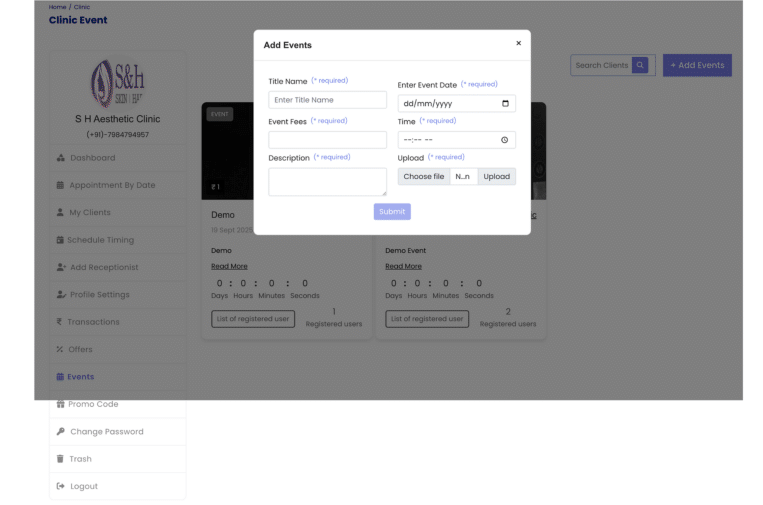
Task: Open the Enter Event Date picker field
Action: click(x=450, y=103)
